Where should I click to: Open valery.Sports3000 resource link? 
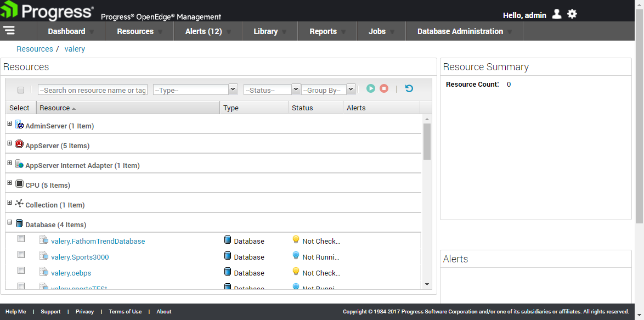(80, 257)
